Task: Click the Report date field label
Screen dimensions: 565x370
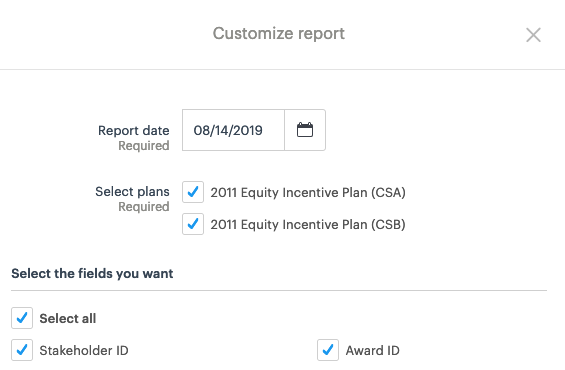Action: 134,130
